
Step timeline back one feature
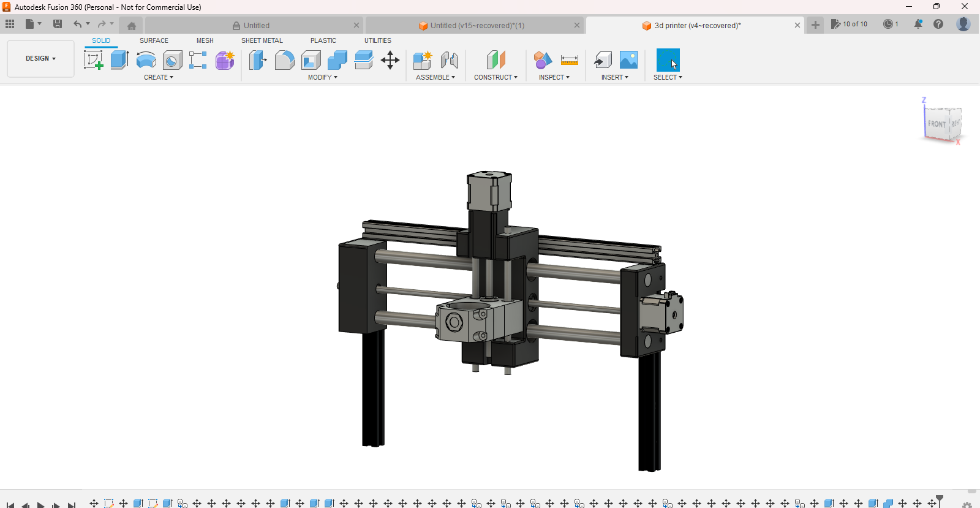(x=26, y=504)
